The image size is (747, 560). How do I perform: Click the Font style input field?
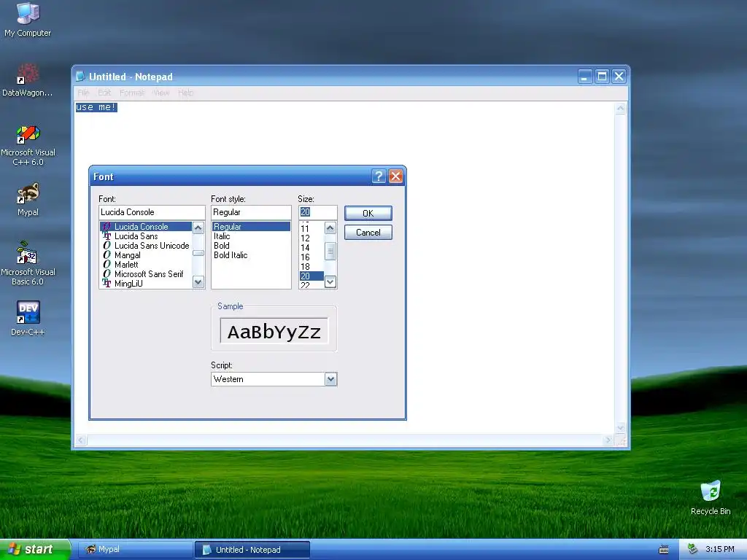pos(251,212)
